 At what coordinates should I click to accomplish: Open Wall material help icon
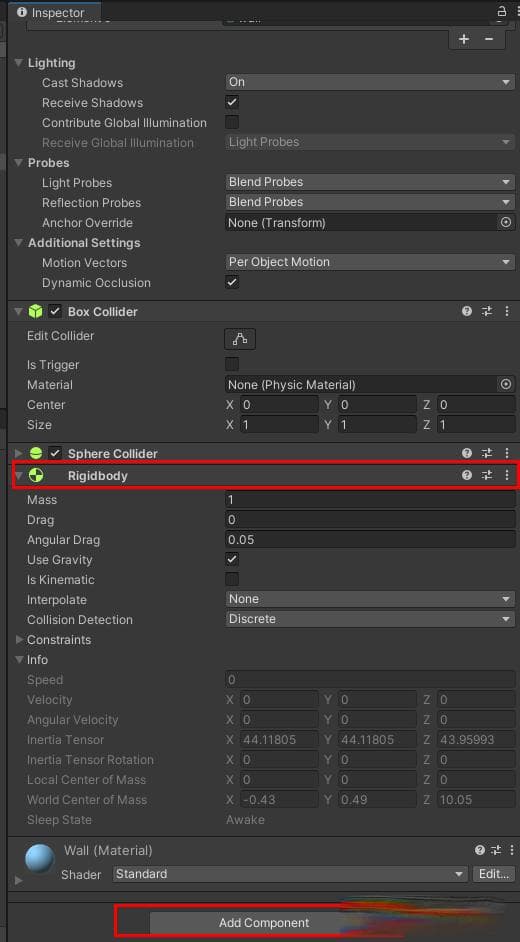tap(479, 850)
